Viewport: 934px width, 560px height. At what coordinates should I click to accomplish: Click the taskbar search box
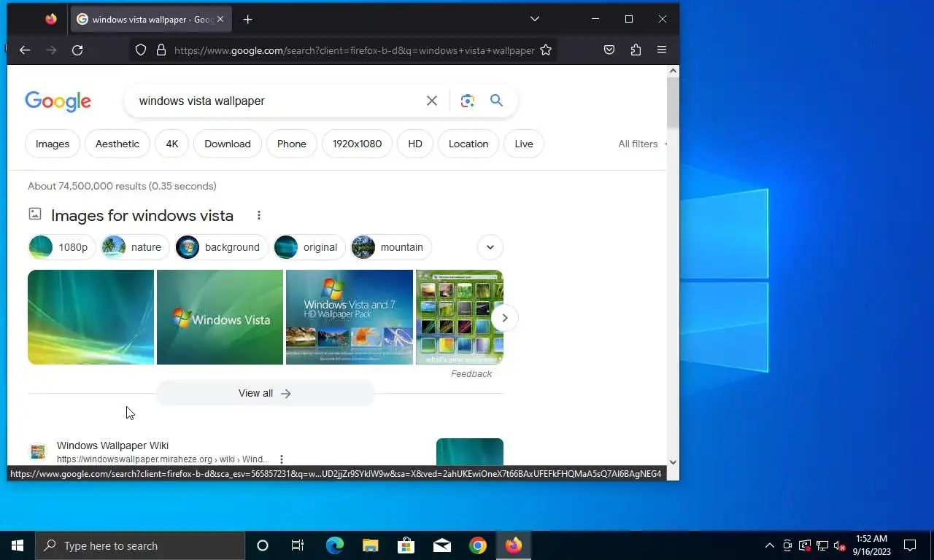(x=140, y=545)
